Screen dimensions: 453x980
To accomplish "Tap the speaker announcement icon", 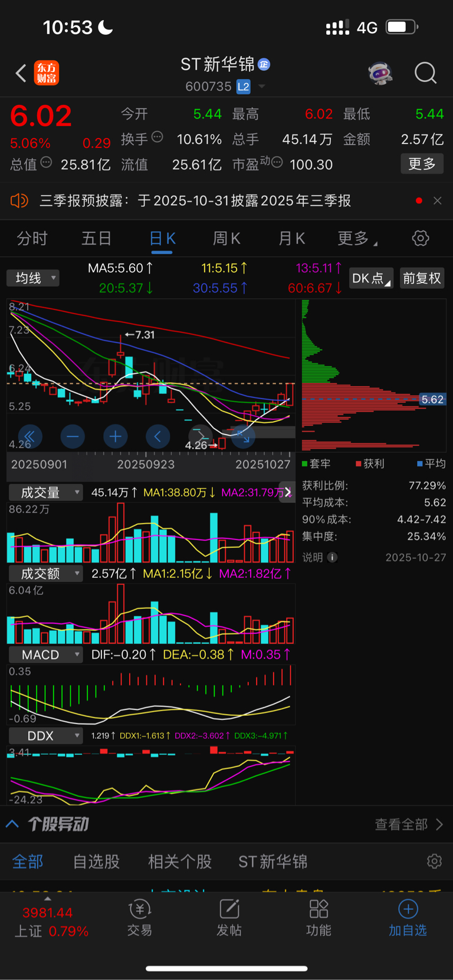I will pyautogui.click(x=19, y=200).
